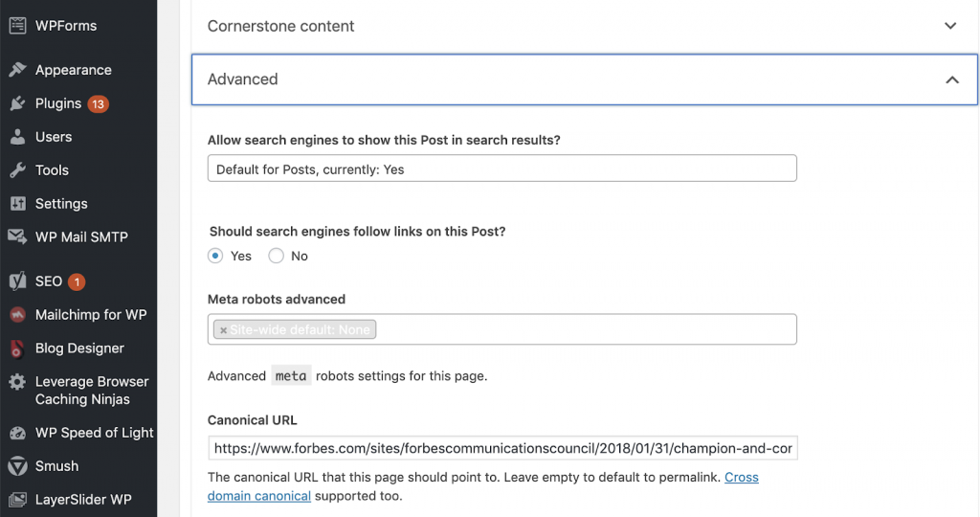This screenshot has width=980, height=517.
Task: Open the search results visibility dropdown
Action: click(x=501, y=169)
